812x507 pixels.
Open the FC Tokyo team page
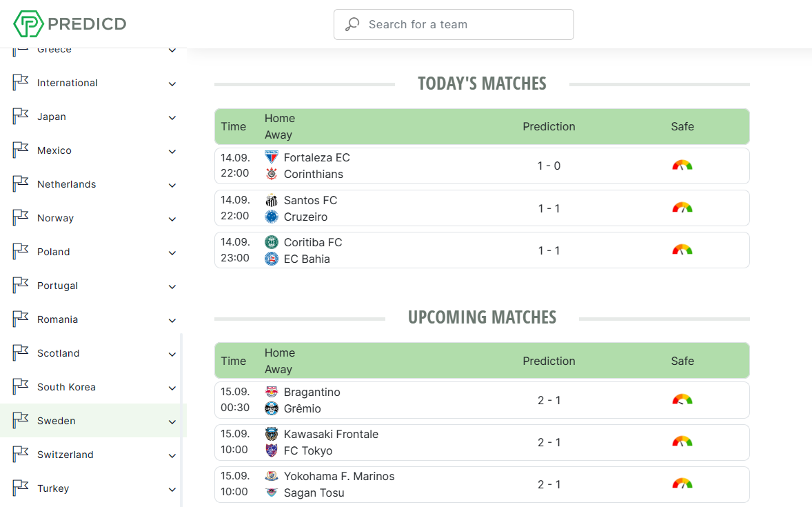pos(309,450)
